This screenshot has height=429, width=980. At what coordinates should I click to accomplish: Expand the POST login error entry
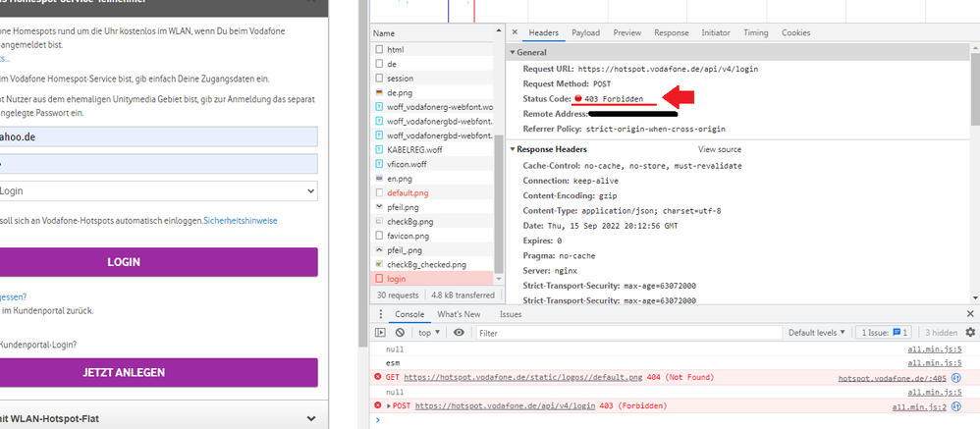389,406
